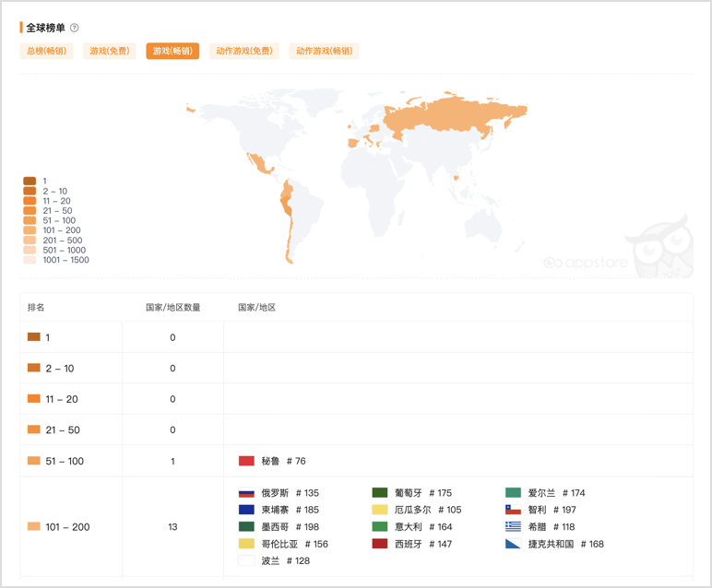Switch to 总榜(畅销) tab
This screenshot has height=588, width=712.
tap(47, 51)
